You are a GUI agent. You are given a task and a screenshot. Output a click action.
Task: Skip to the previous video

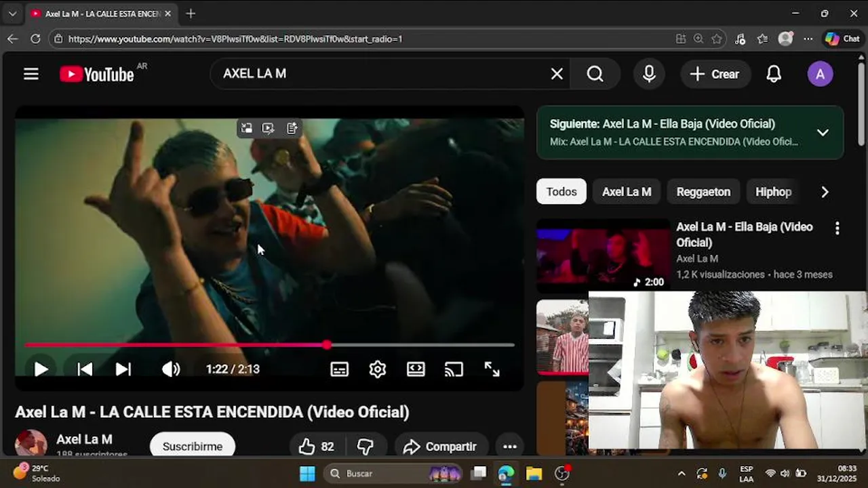pyautogui.click(x=85, y=369)
